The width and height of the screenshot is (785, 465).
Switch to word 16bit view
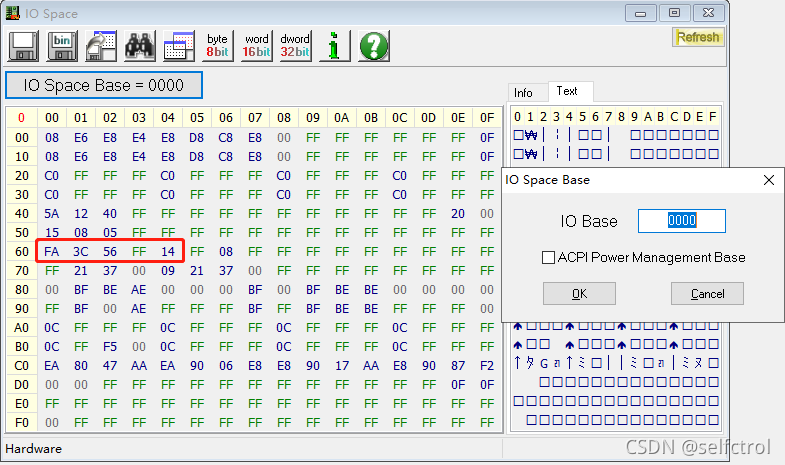(x=256, y=46)
